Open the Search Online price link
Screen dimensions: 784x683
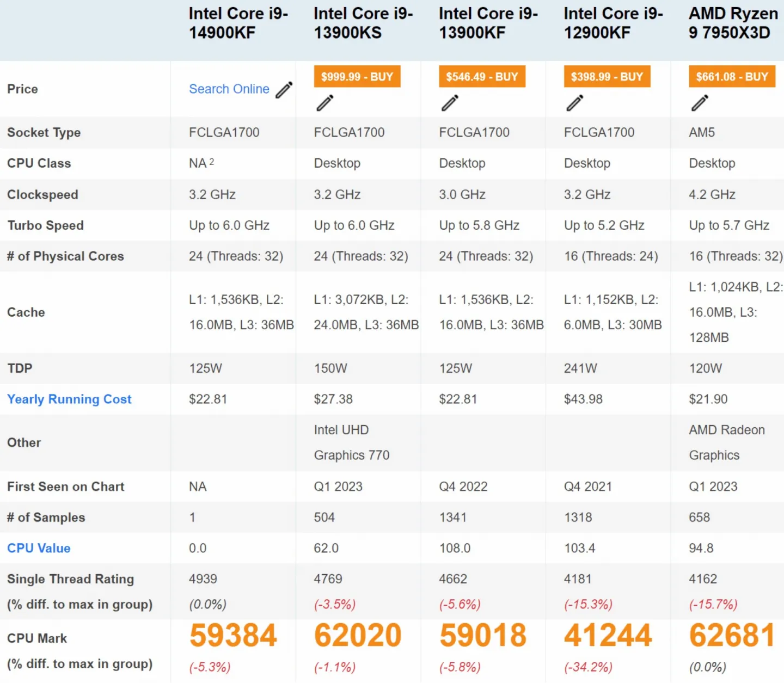click(x=229, y=89)
